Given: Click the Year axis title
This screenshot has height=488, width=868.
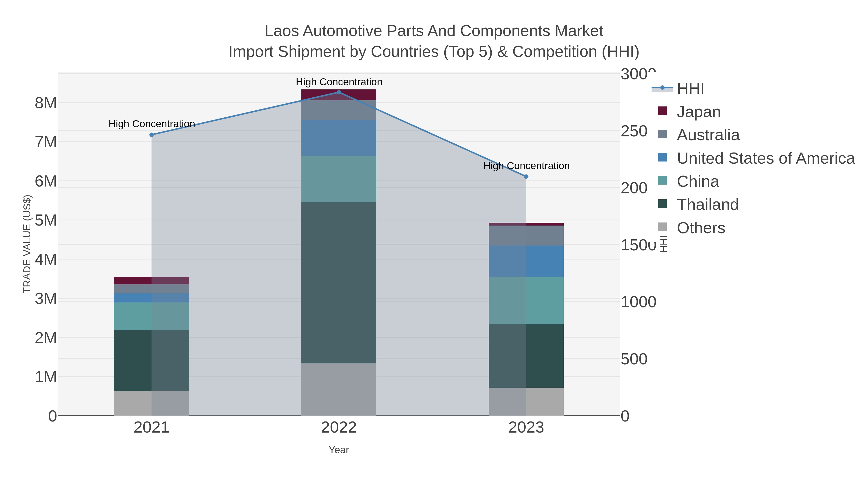Looking at the screenshot, I should [339, 450].
